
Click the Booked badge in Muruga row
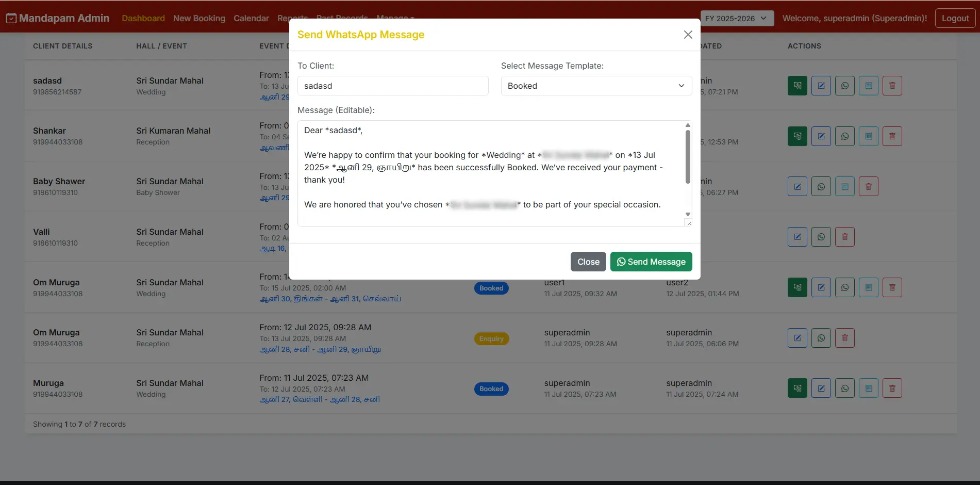coord(491,389)
